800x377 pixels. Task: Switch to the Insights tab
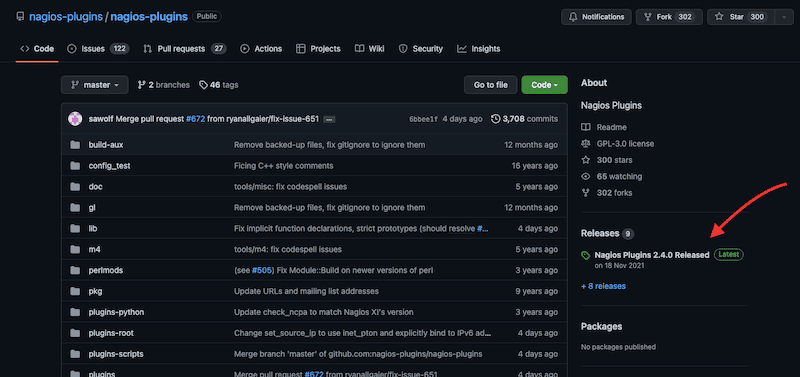click(x=479, y=49)
